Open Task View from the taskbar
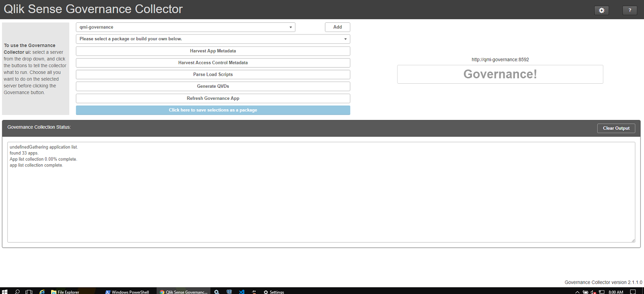Image resolution: width=644 pixels, height=294 pixels. (29, 292)
